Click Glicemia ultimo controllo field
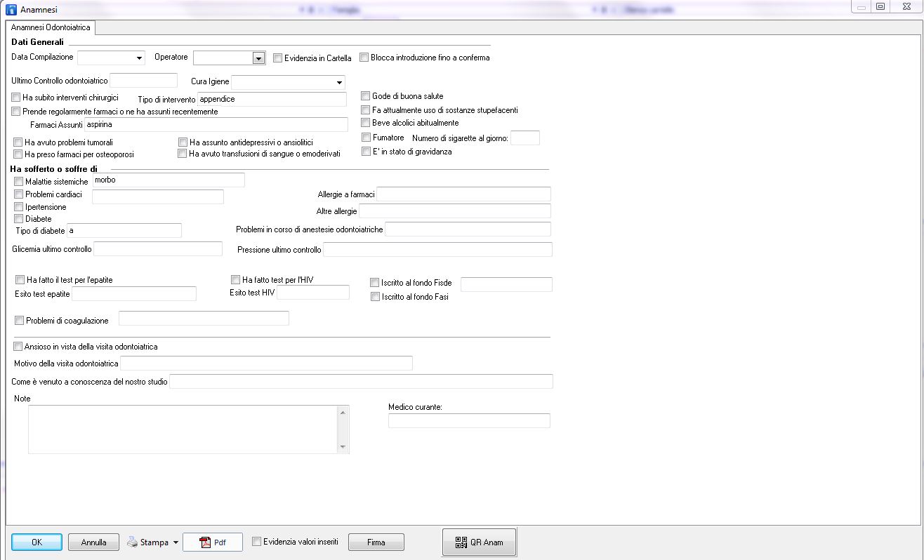Image resolution: width=924 pixels, height=560 pixels. [158, 248]
